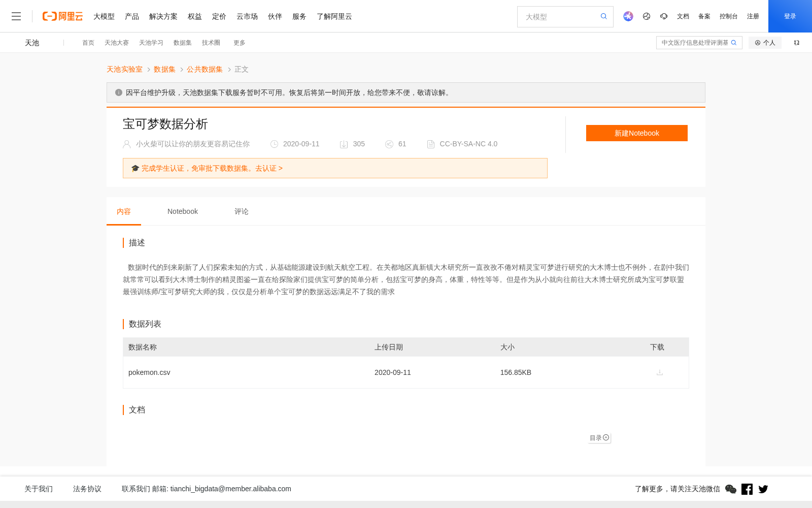Image resolution: width=812 pixels, height=508 pixels.
Task: Open the 权益 menu item
Action: (195, 16)
